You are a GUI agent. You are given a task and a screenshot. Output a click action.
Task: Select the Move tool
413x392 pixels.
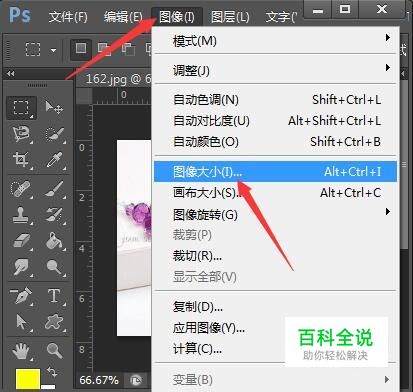[54, 108]
